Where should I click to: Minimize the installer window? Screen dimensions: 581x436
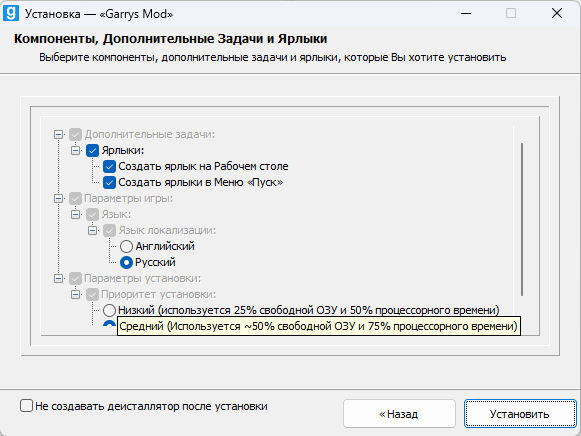coord(466,14)
